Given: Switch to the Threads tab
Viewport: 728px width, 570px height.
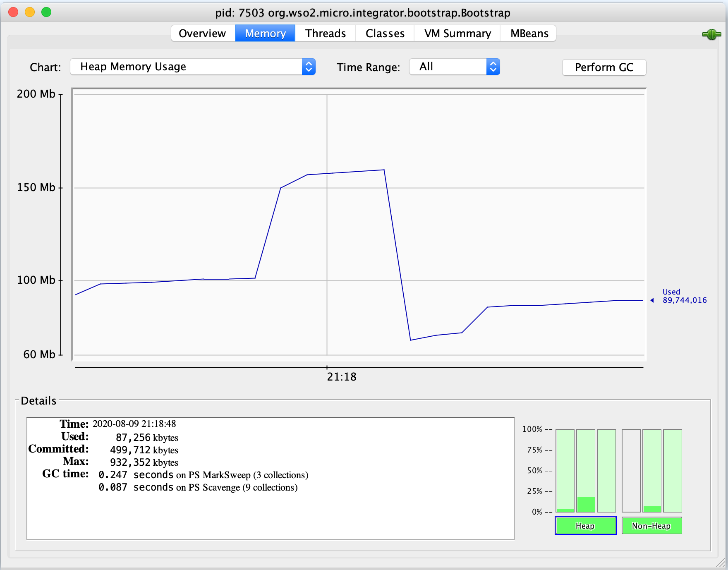Looking at the screenshot, I should tap(325, 33).
